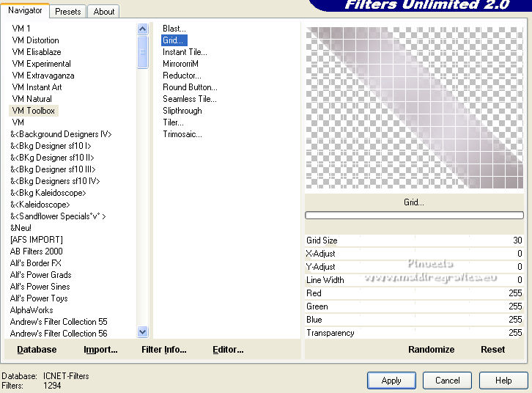Adjust the Red value slider
Image resolution: width=532 pixels, height=393 pixels.
coord(414,293)
